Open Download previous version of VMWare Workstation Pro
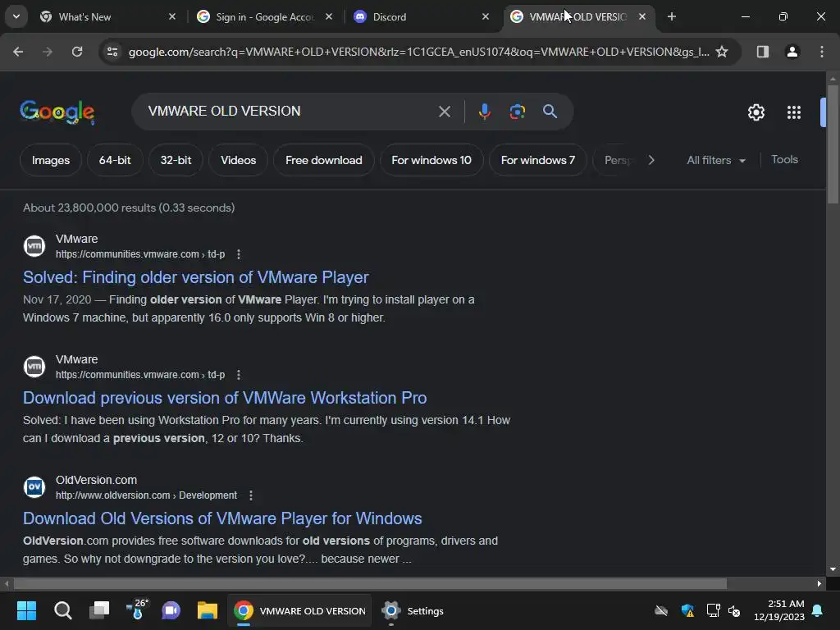840x630 pixels. (225, 398)
